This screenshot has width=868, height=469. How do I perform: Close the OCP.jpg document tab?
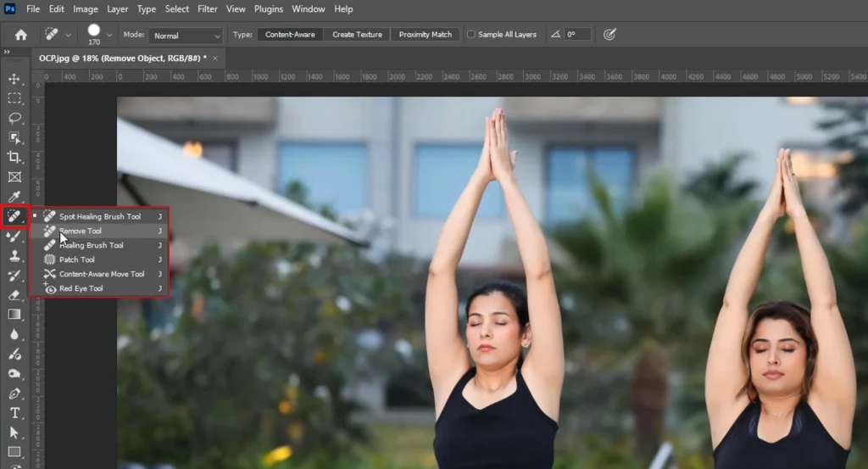point(215,59)
